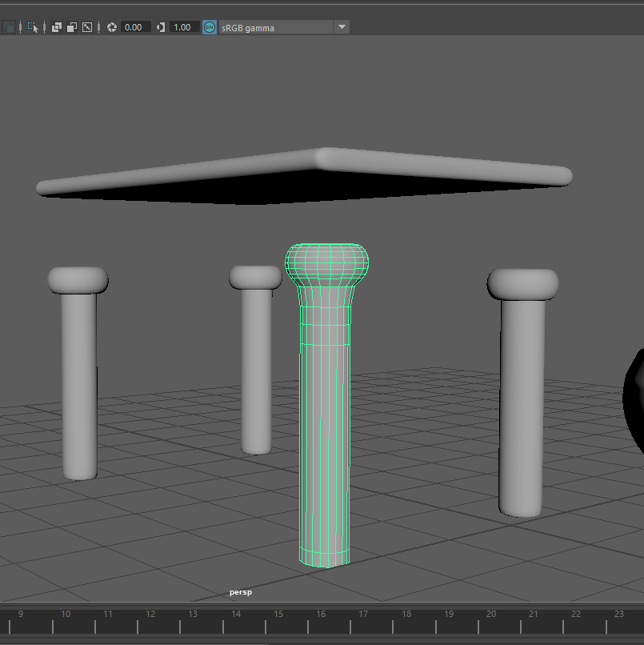The image size is (644, 645).
Task: Click the Gamma contrast icon
Action: pos(161,27)
